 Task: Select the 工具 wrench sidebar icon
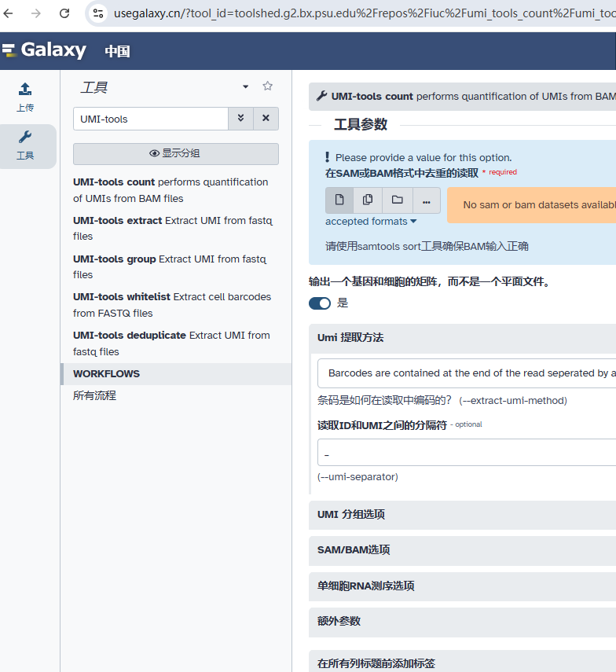click(25, 145)
